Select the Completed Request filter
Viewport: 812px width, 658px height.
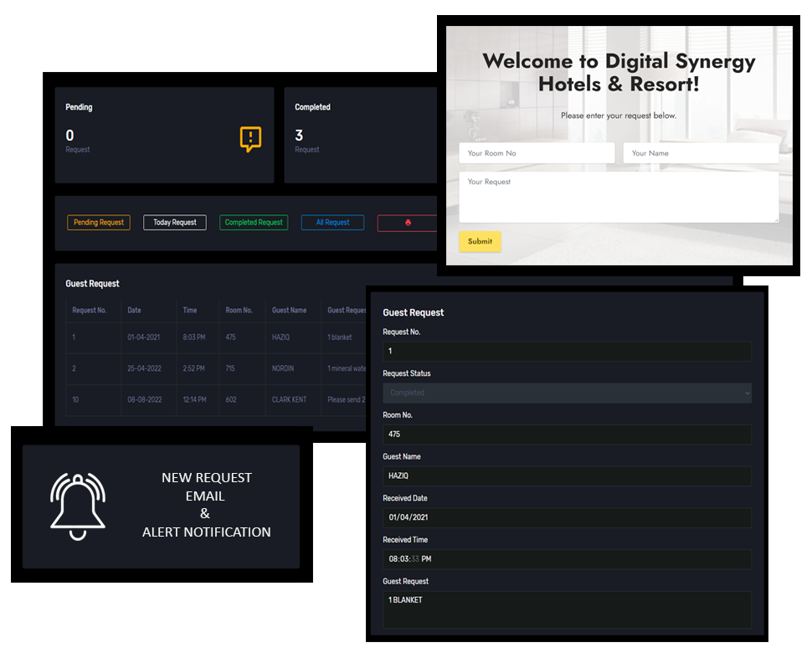click(x=254, y=223)
